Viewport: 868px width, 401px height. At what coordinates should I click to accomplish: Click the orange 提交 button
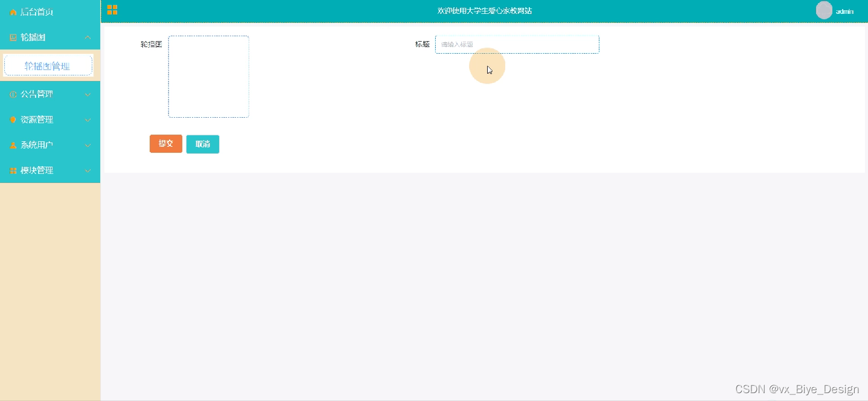click(x=166, y=144)
